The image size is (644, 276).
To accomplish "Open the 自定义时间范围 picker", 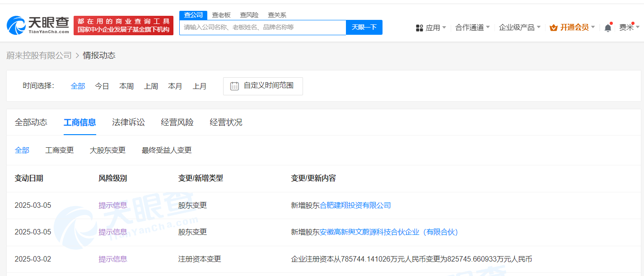I will click(263, 86).
